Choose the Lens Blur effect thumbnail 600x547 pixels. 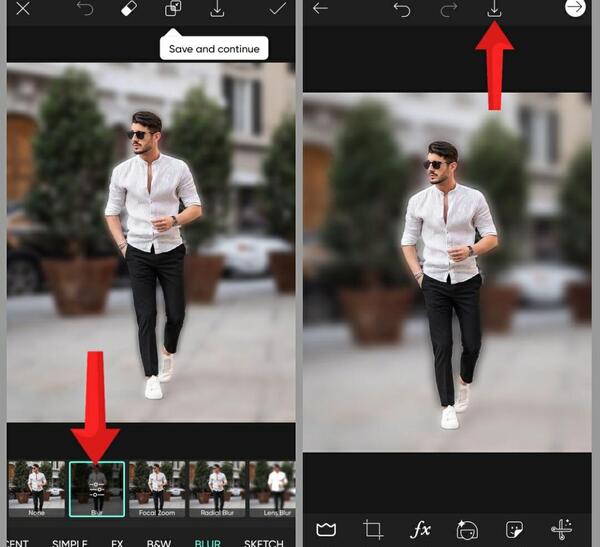point(272,489)
